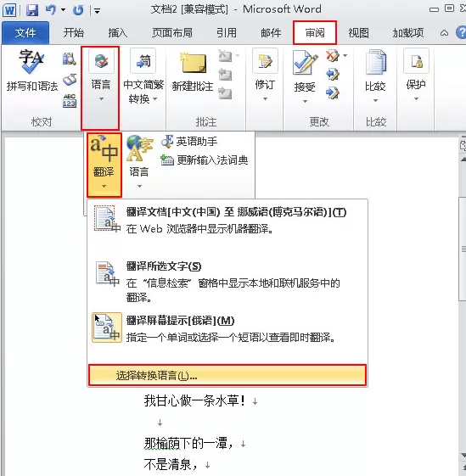Expand the 比较 dropdown arrow
This screenshot has width=466, height=476.
375,100
